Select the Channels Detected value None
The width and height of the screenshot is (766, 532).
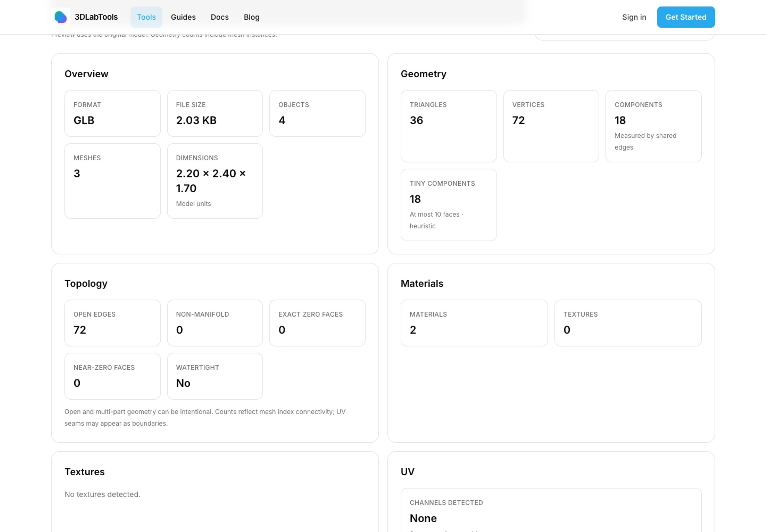(423, 518)
